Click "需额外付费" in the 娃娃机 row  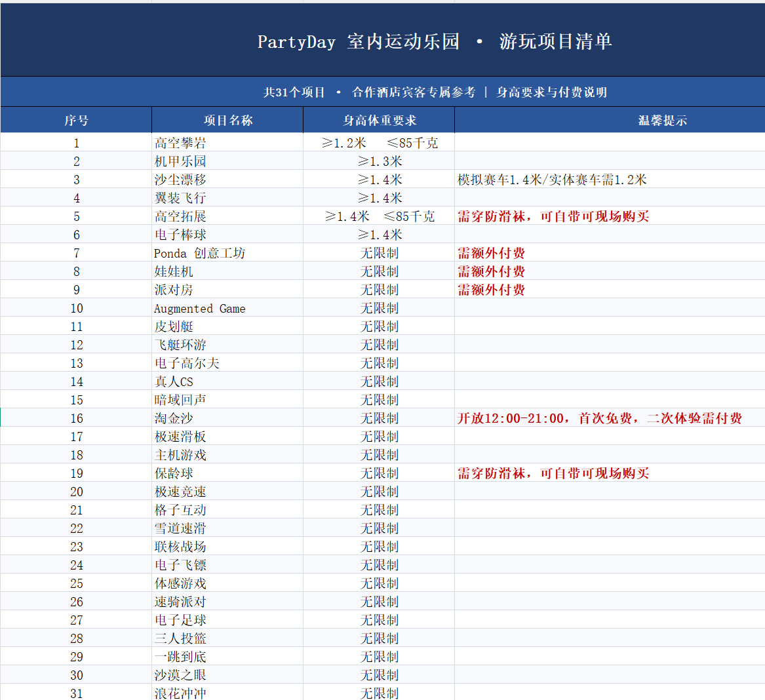click(x=491, y=272)
